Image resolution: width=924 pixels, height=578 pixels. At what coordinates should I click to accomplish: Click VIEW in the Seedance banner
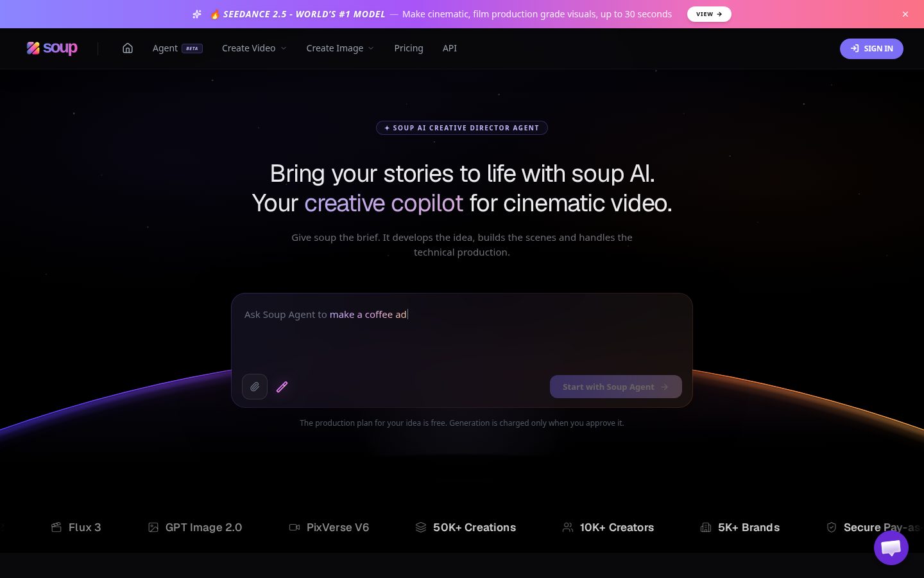tap(709, 14)
